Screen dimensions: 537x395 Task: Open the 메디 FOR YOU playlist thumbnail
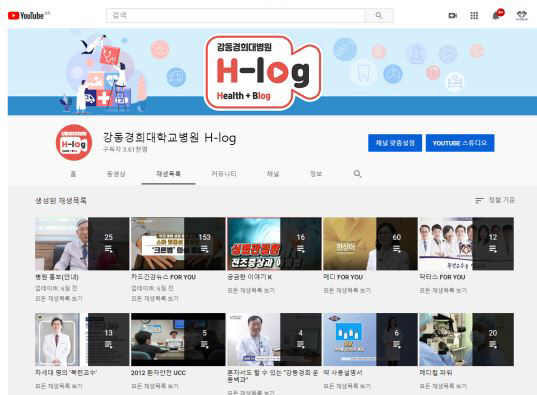[370, 244]
